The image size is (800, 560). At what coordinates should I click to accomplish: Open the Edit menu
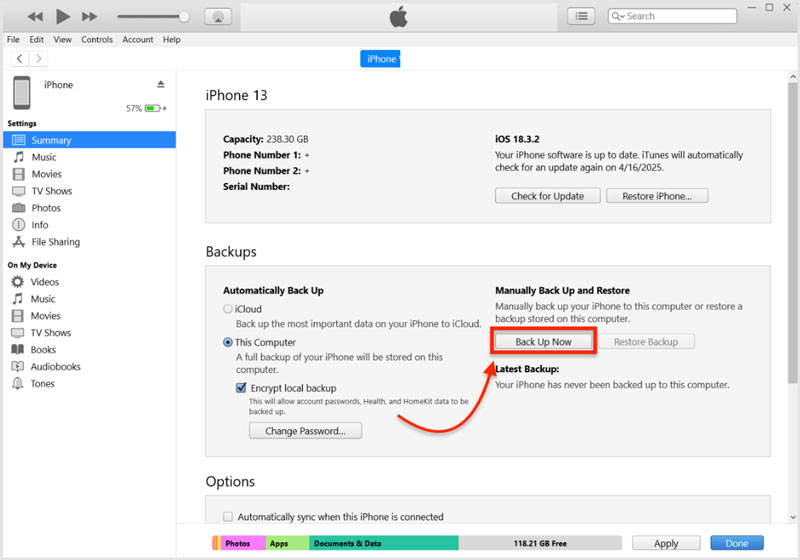pyautogui.click(x=36, y=39)
